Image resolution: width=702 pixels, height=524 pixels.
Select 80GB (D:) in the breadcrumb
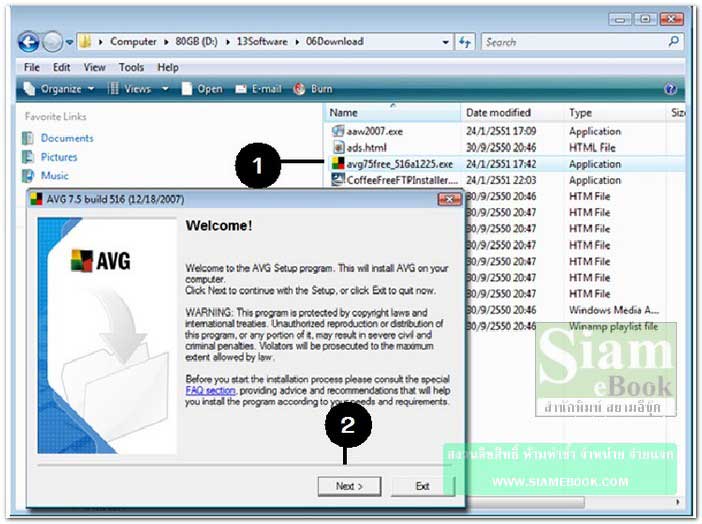click(196, 42)
